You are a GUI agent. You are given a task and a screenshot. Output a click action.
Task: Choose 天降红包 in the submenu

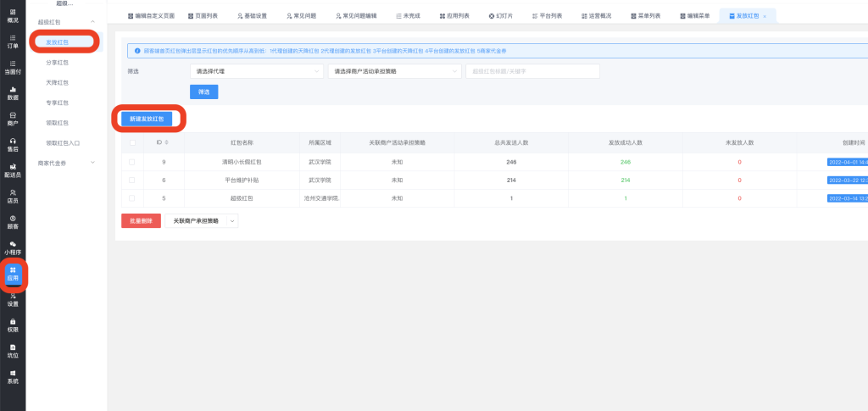coord(57,82)
